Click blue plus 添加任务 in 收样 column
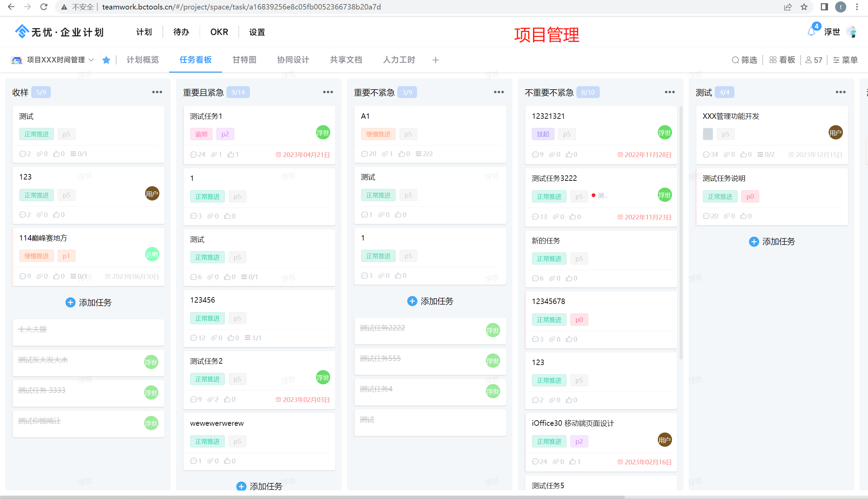868x499 pixels. (70, 302)
